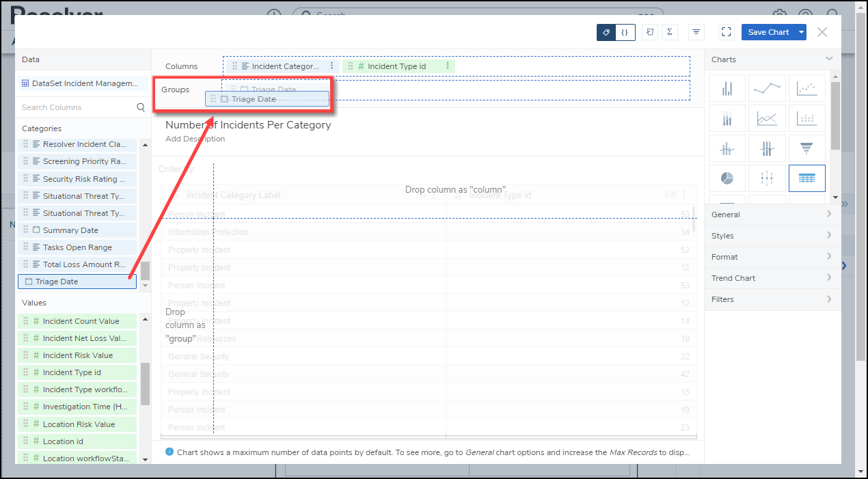The height and width of the screenshot is (479, 868).
Task: Select Resolver Incident Classification category
Action: click(77, 144)
